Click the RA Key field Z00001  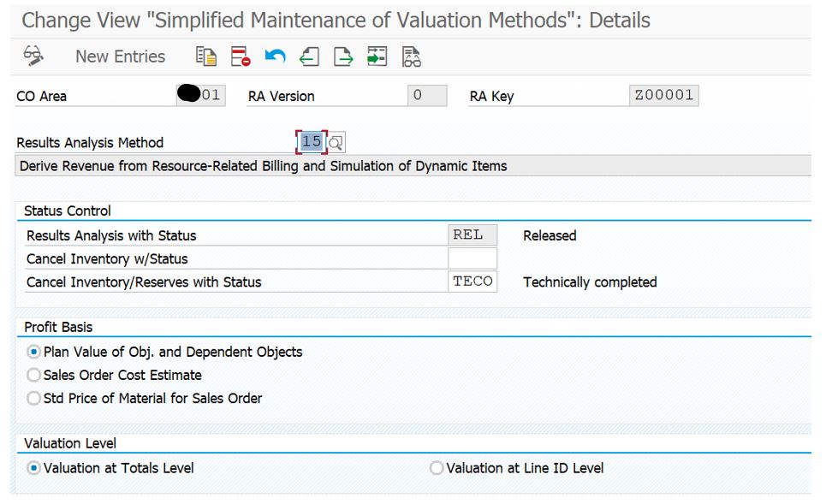coord(663,96)
